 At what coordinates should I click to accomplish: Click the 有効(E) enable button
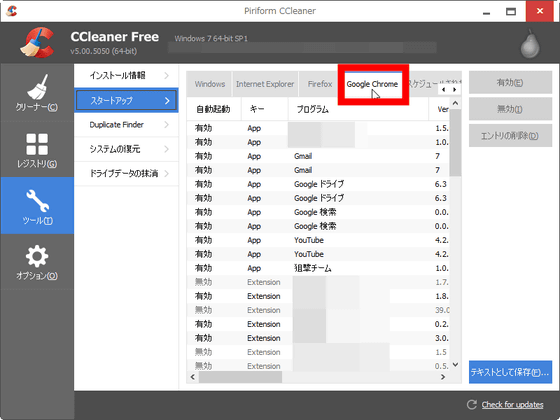[x=510, y=82]
